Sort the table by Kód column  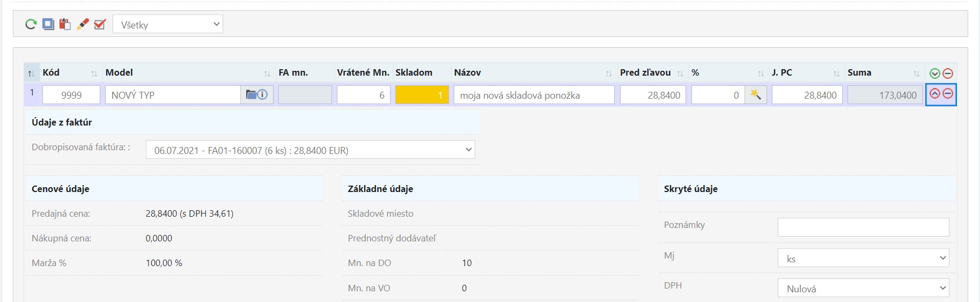tap(70, 72)
